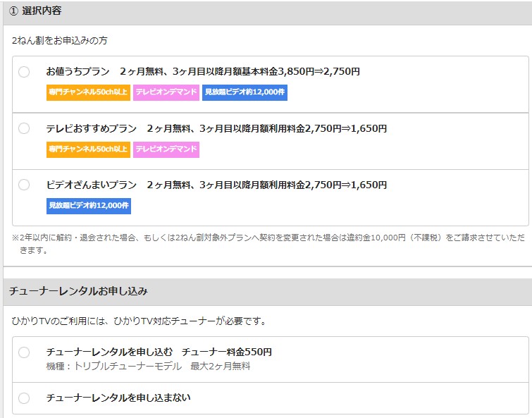Click the 違約金10,000円 cancellation note

pyautogui.click(x=268, y=244)
